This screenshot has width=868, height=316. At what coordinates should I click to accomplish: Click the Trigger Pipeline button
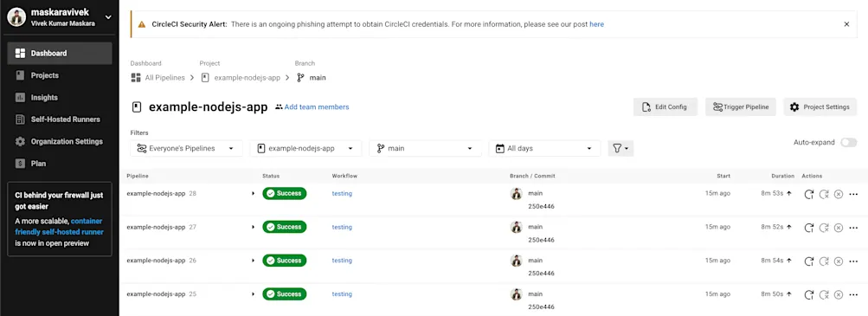click(741, 106)
